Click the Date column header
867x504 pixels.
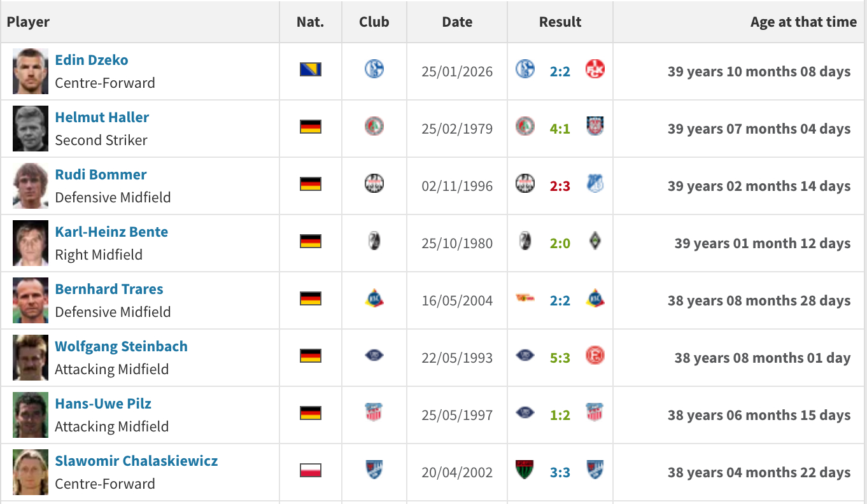pos(457,22)
